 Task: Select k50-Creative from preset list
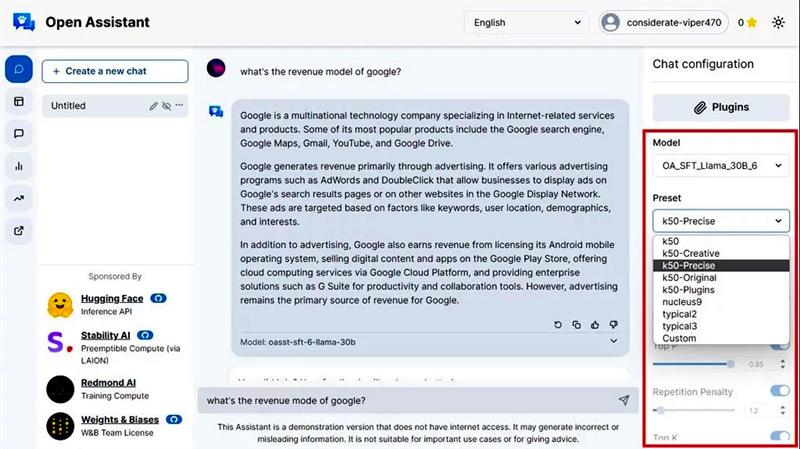(x=691, y=254)
